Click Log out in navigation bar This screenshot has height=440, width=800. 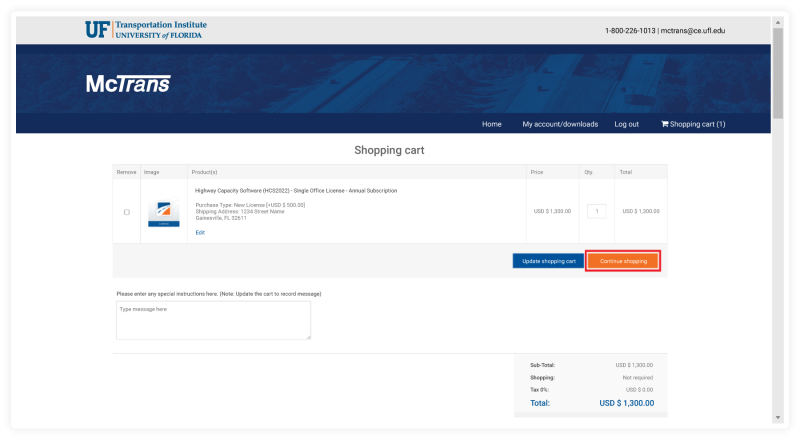pyautogui.click(x=626, y=124)
